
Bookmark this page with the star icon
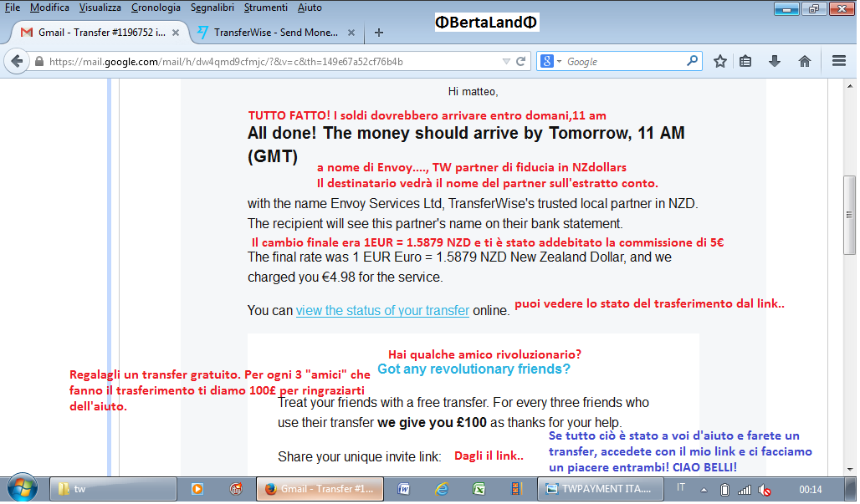720,61
